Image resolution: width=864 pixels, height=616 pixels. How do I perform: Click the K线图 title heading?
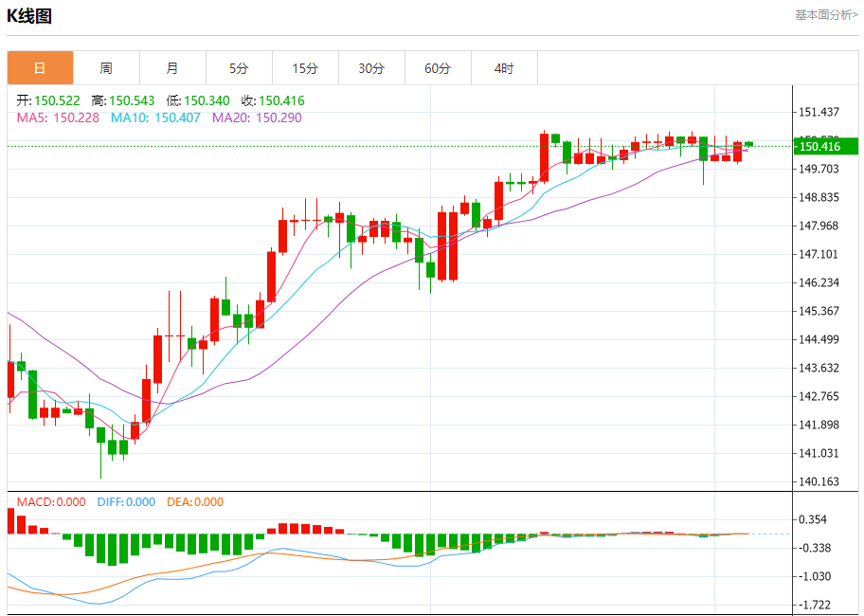tap(29, 16)
